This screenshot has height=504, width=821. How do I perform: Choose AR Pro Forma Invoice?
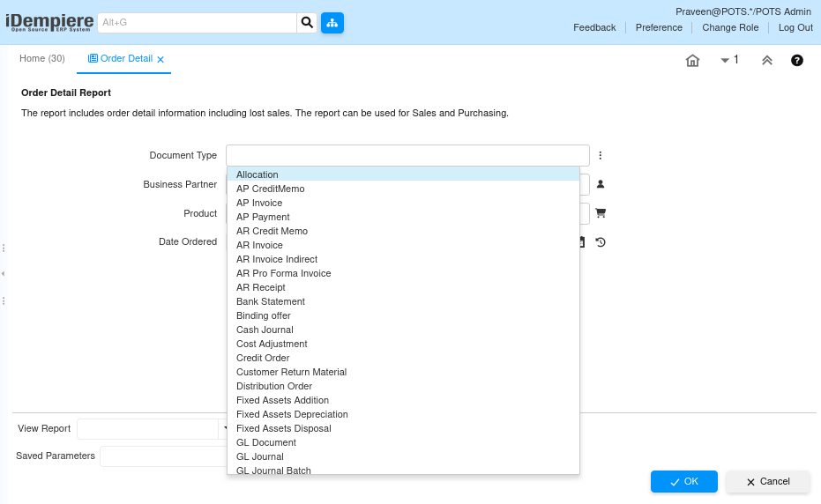(x=403, y=273)
